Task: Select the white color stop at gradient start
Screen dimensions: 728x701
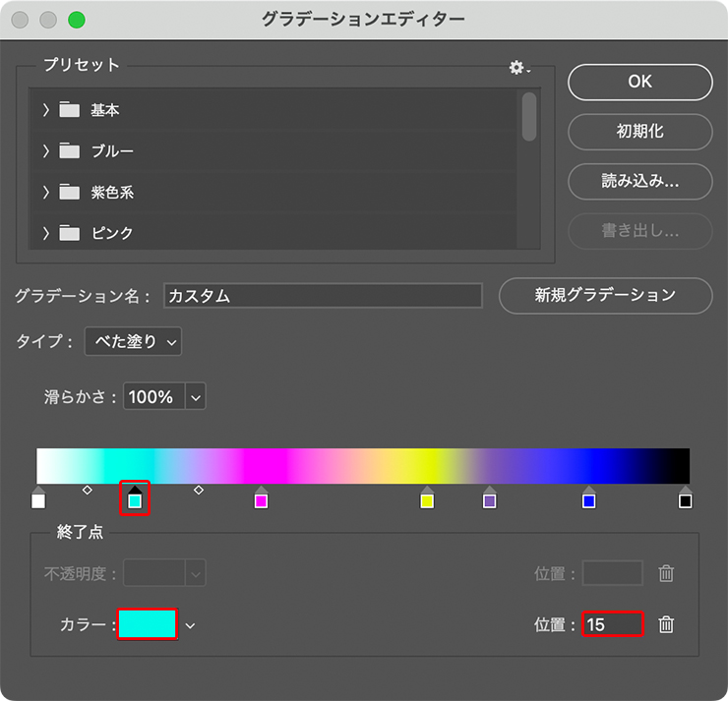Action: (38, 500)
